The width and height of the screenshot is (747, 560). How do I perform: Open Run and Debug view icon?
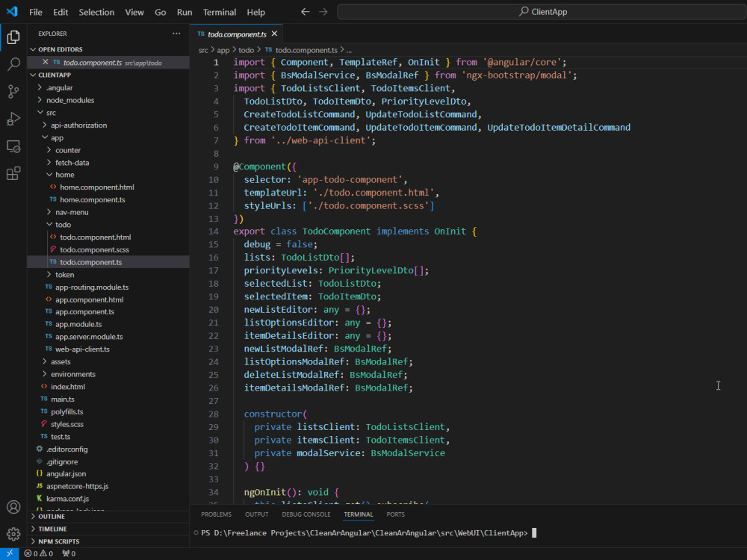pyautogui.click(x=13, y=119)
